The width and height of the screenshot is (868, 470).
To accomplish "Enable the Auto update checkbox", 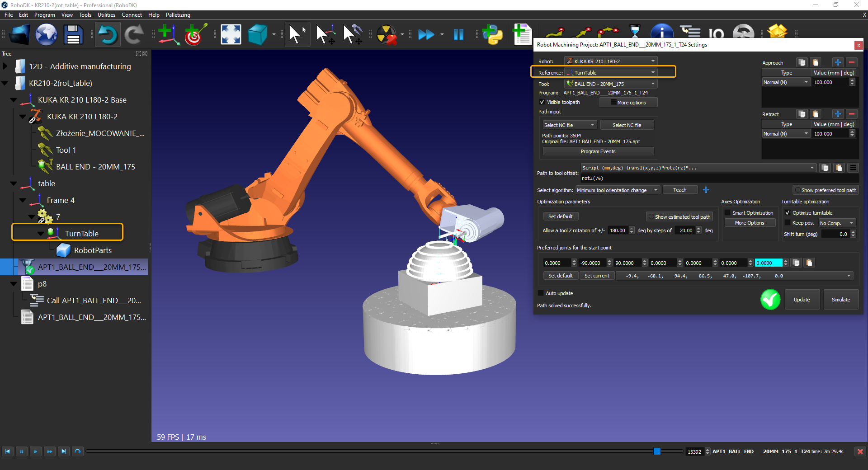I will 541,293.
